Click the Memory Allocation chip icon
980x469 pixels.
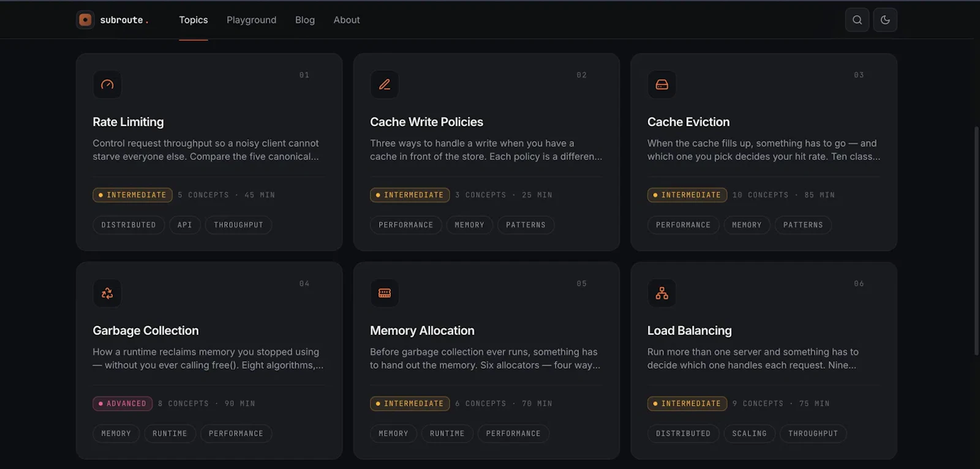[385, 293]
